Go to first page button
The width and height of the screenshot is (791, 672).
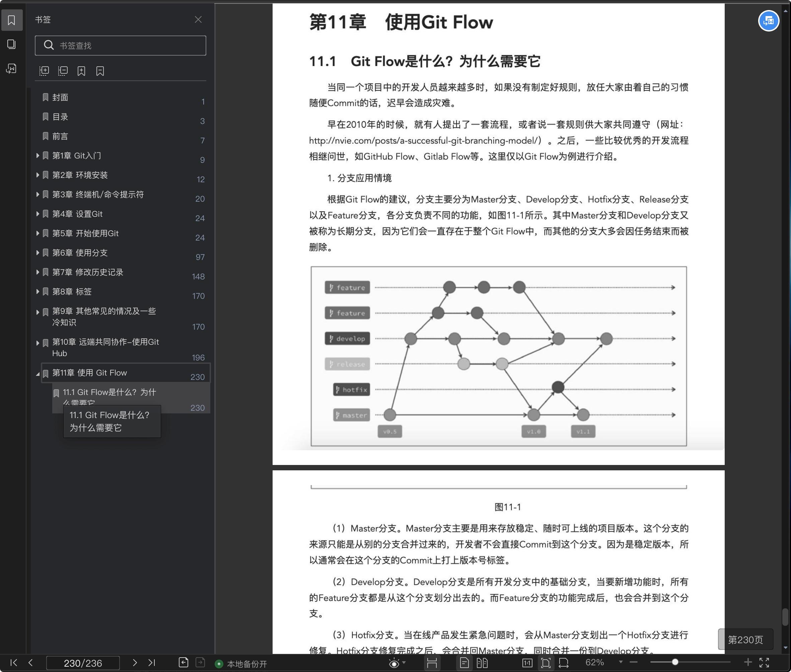coord(14,663)
